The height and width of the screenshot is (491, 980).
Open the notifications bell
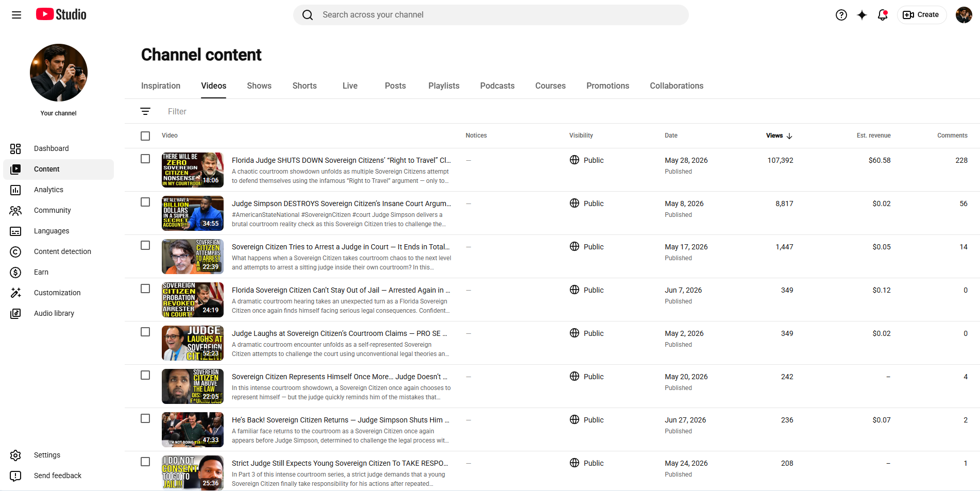pyautogui.click(x=883, y=15)
